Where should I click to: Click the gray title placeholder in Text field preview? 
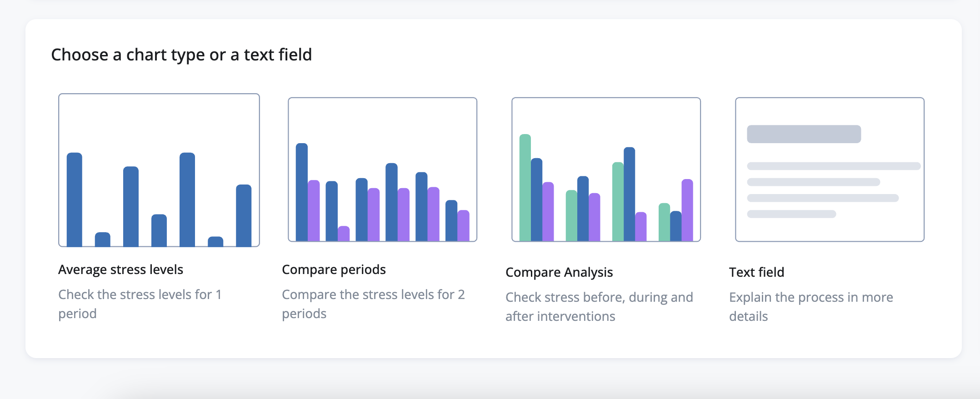pos(804,134)
